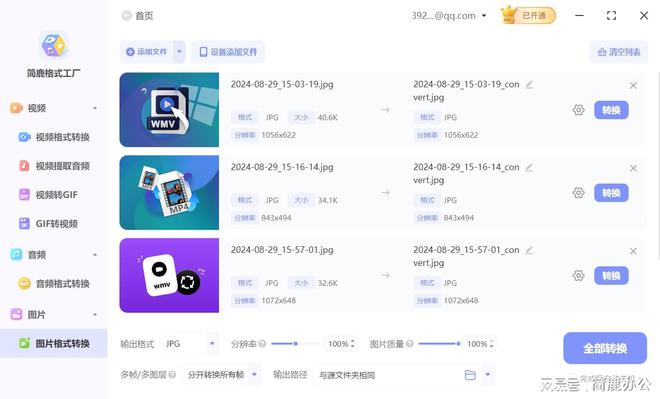Screen dimensions: 660x399
Task: Select 图片格式转换 in the sidebar
Action: (x=54, y=343)
